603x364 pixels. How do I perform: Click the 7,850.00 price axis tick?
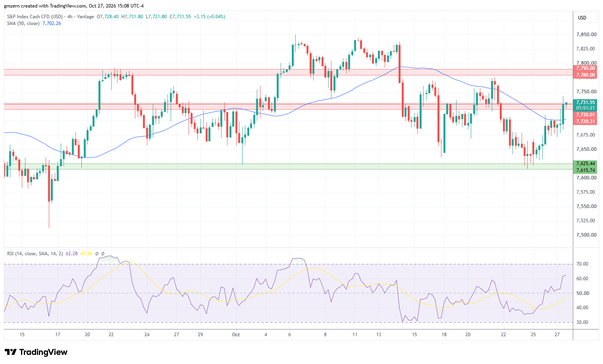[x=586, y=35]
